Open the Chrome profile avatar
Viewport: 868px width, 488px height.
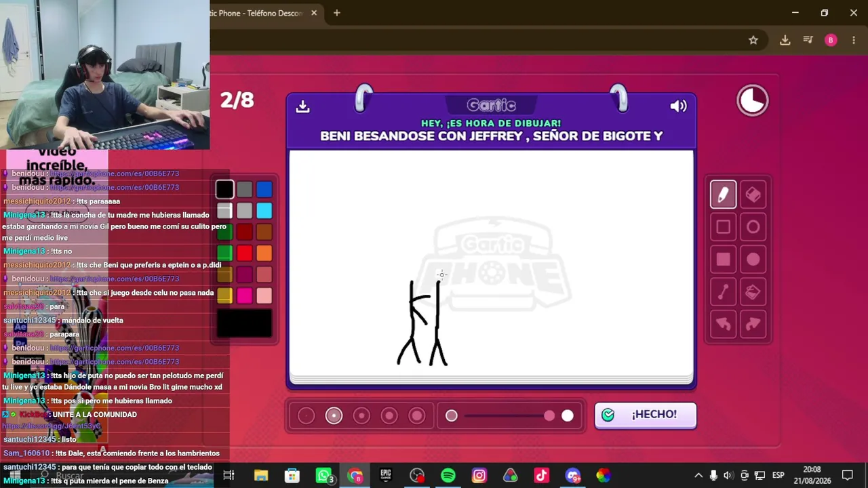click(x=831, y=40)
